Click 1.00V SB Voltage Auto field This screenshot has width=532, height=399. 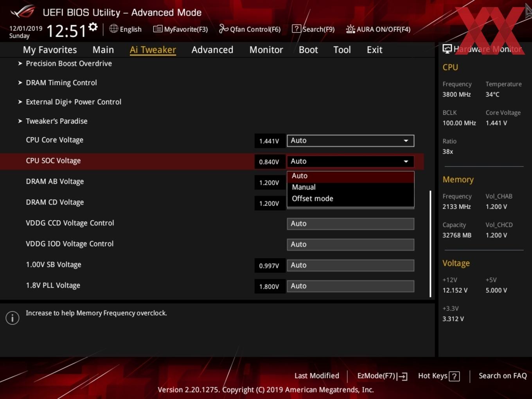[x=350, y=265]
